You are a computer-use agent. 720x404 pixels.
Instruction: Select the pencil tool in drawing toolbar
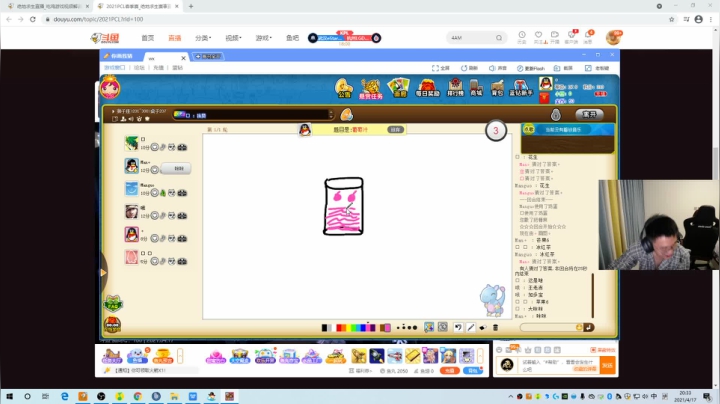click(x=471, y=327)
